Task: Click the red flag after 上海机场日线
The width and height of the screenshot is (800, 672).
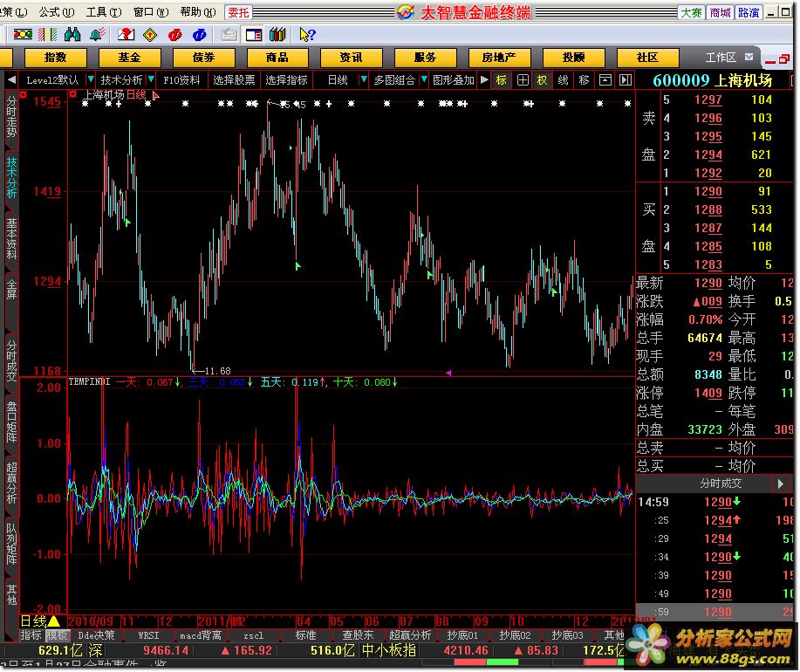Action: pos(155,95)
